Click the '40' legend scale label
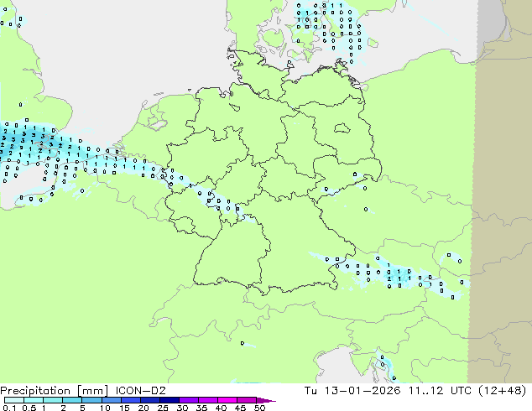 [x=221, y=408]
